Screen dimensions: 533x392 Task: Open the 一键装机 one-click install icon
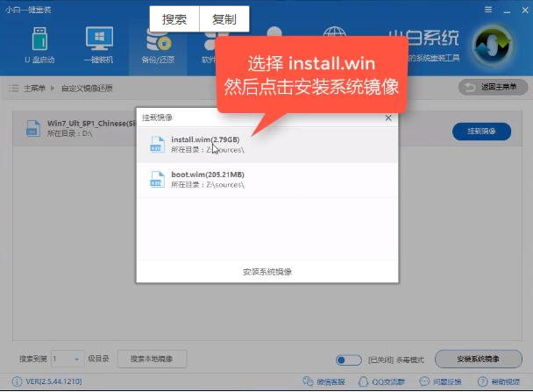pyautogui.click(x=99, y=44)
